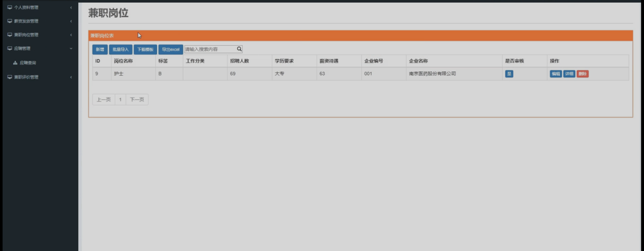The image size is (644, 251).
Task: Click the 下载模板 button
Action: [x=145, y=49]
